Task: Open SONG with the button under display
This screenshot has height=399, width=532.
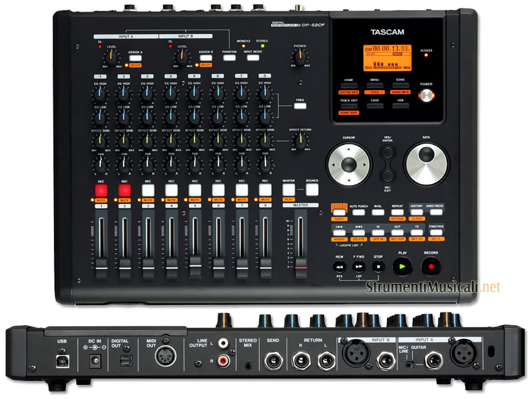Action: [x=400, y=86]
